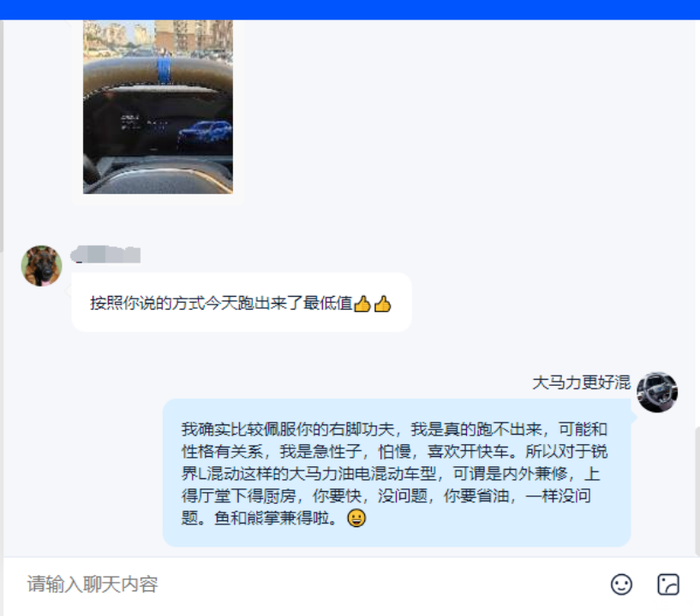
Task: Open the emoji picker smiley icon
Action: (x=621, y=584)
